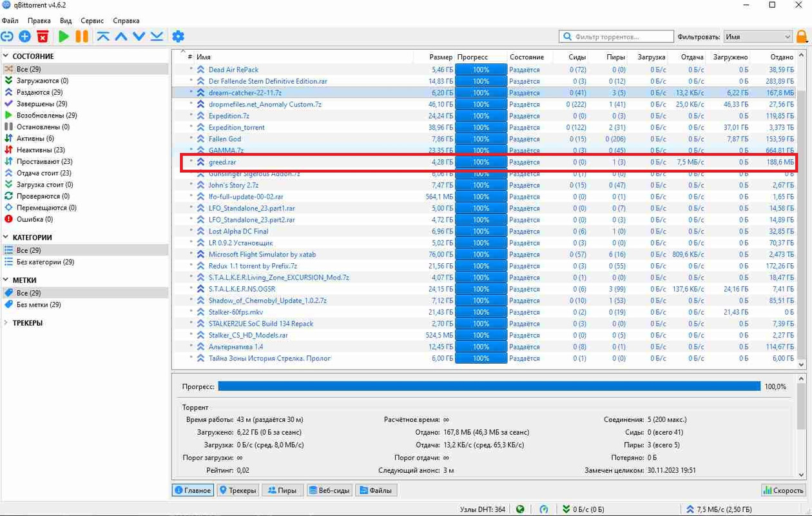Show the Скорость speed graph
The width and height of the screenshot is (812, 516).
(784, 490)
